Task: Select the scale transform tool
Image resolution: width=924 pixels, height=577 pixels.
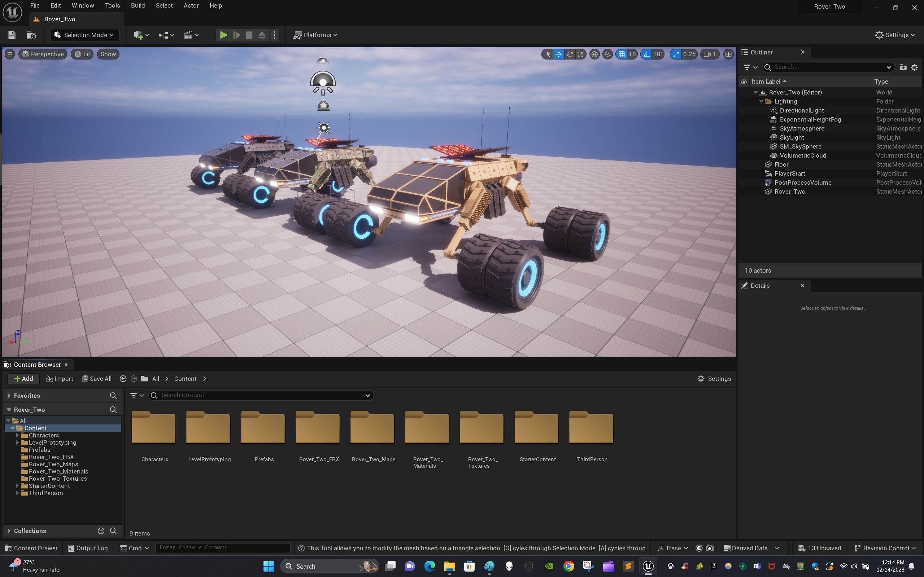Action: [580, 54]
